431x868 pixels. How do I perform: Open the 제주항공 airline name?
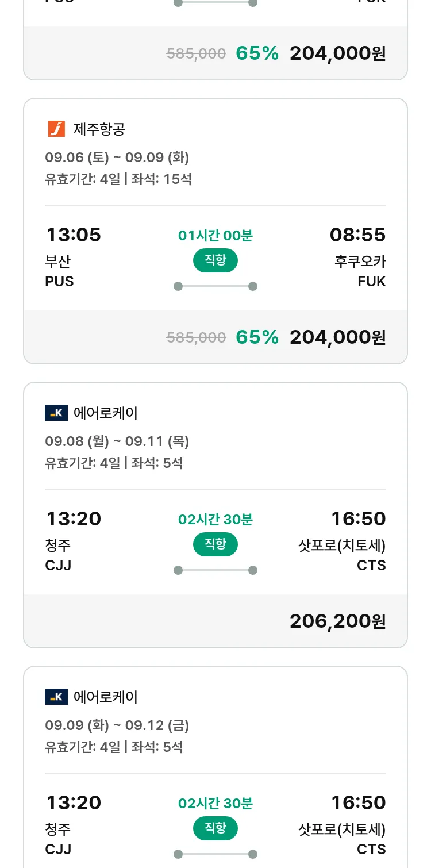pos(99,129)
